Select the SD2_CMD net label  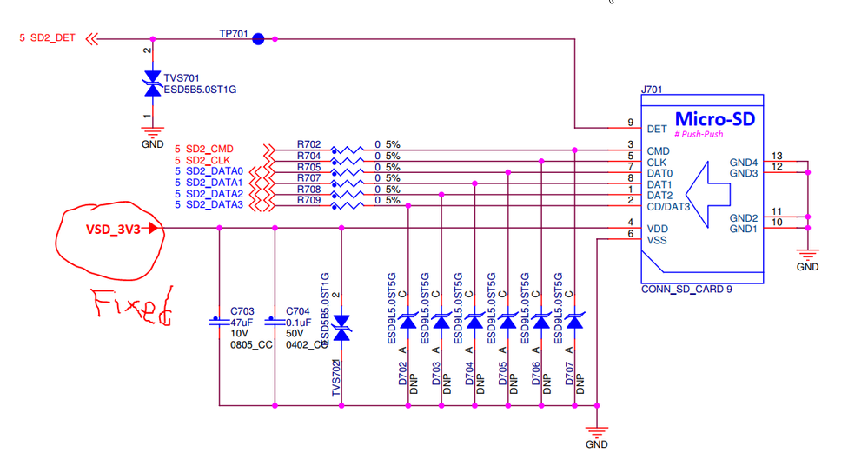pos(209,149)
